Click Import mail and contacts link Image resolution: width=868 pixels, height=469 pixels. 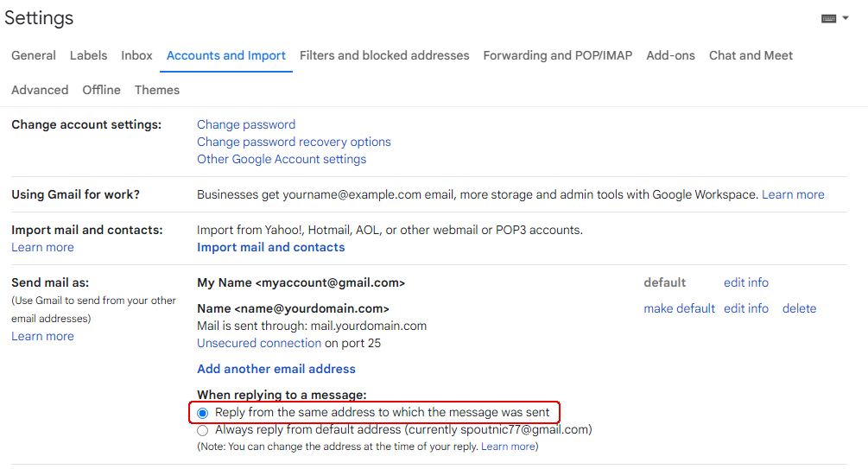[x=270, y=247]
